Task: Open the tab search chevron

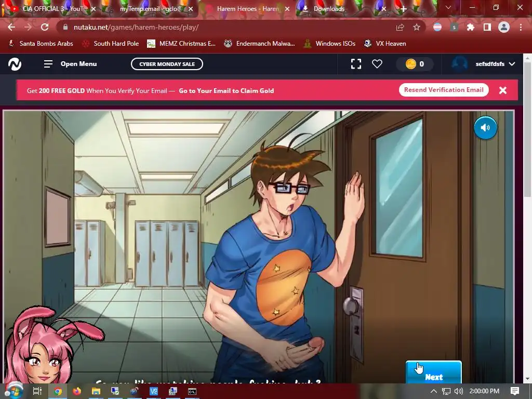Action: pos(448,7)
